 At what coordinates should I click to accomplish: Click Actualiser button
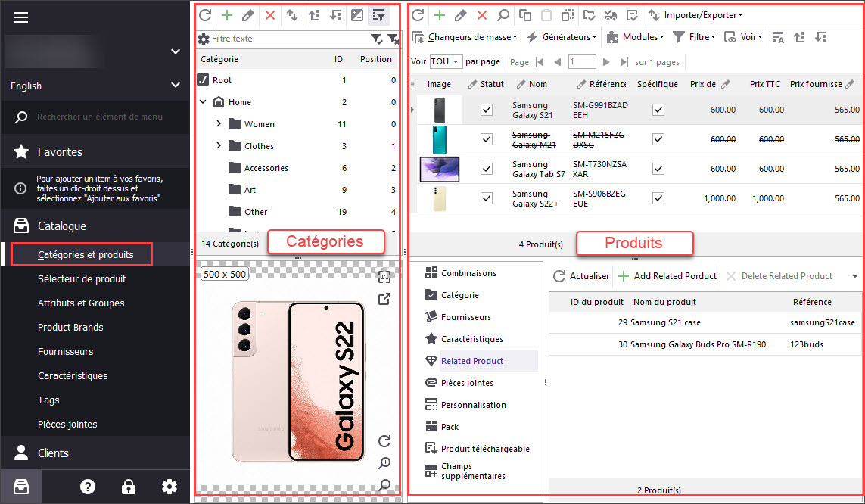(581, 276)
